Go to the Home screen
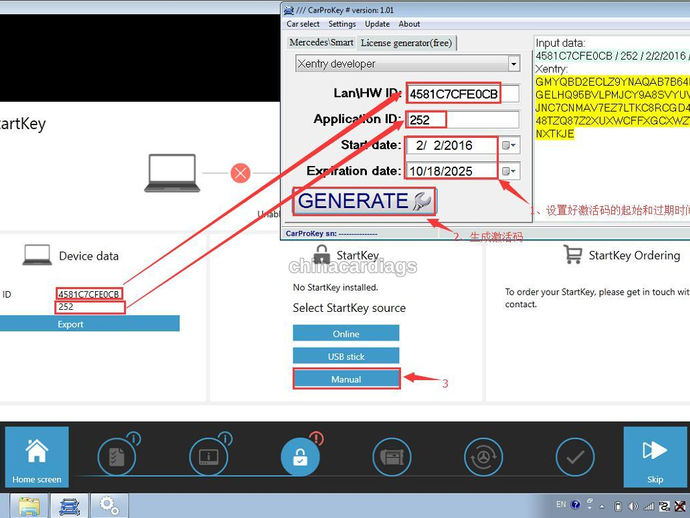Image resolution: width=690 pixels, height=518 pixels. [37, 456]
